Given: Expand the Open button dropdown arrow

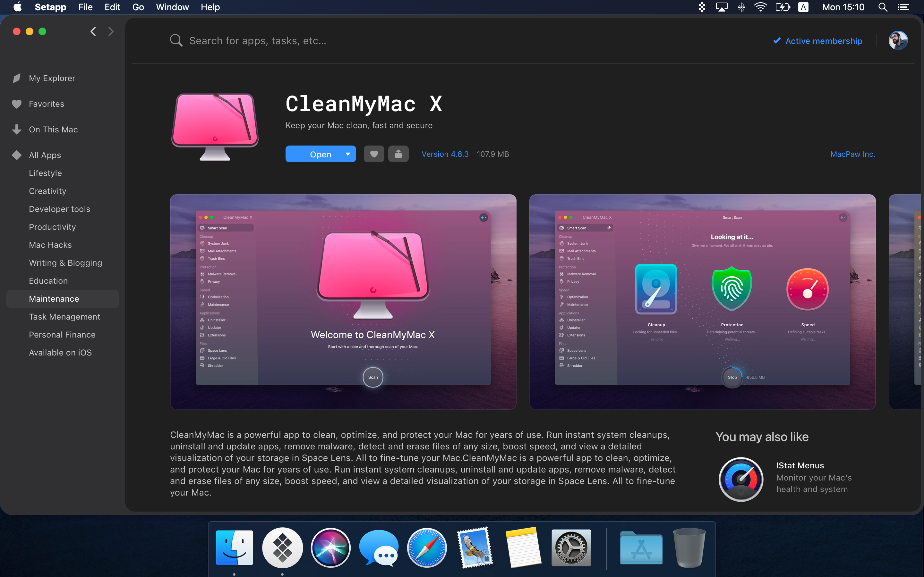Looking at the screenshot, I should [347, 154].
